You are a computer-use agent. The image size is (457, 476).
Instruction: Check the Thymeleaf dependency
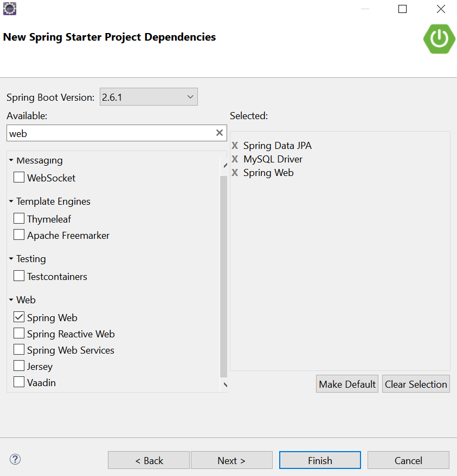pyautogui.click(x=19, y=218)
